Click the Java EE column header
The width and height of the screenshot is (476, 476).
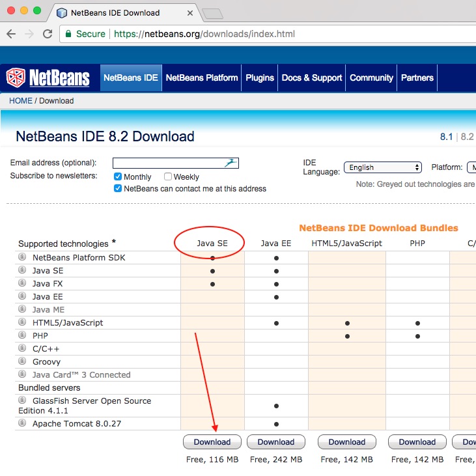tap(276, 244)
